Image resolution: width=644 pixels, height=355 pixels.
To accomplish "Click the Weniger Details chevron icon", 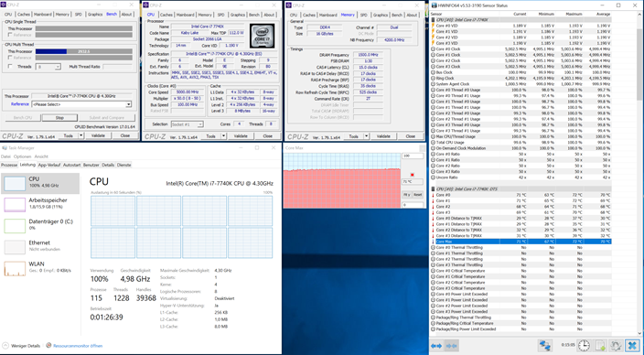I will pyautogui.click(x=5, y=346).
